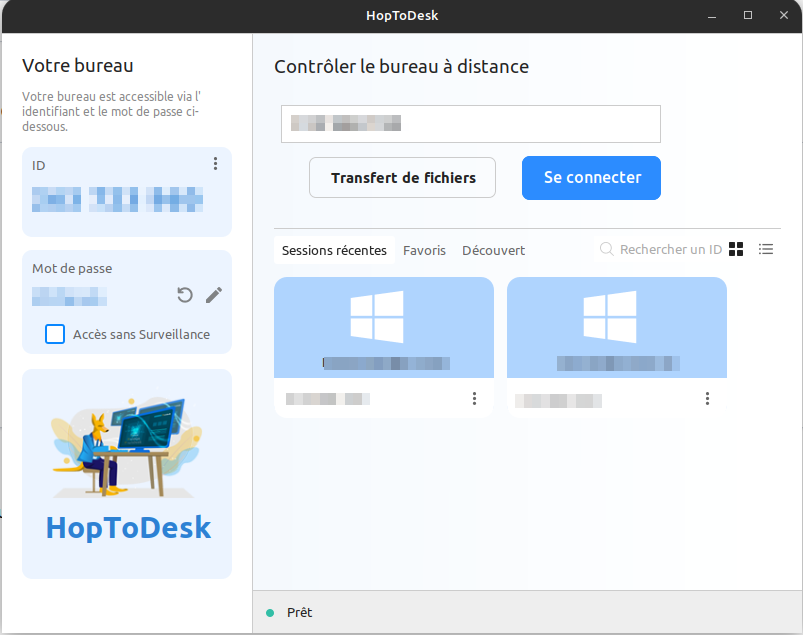Click the HopToDesk kangaroo logo banner

(127, 473)
